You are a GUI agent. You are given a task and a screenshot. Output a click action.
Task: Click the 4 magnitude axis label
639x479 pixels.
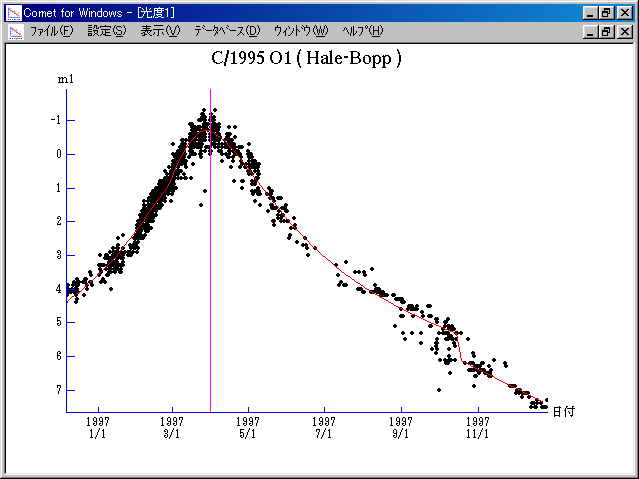tap(59, 289)
